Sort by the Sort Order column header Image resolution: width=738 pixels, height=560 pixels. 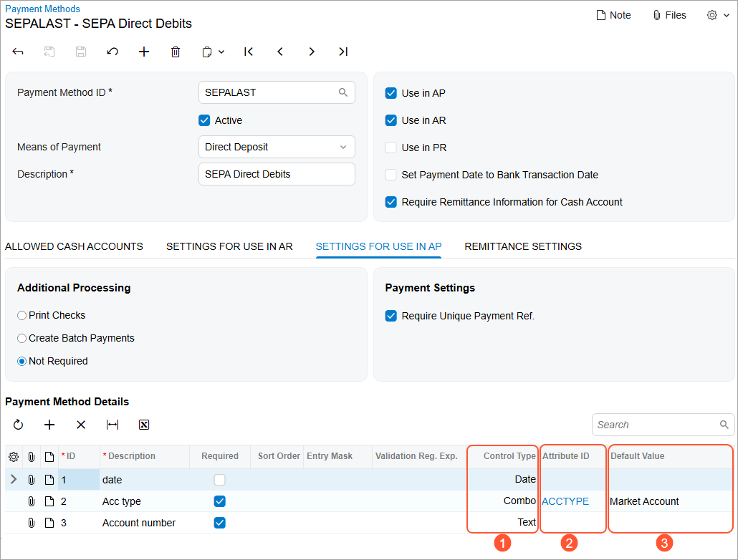pyautogui.click(x=277, y=456)
